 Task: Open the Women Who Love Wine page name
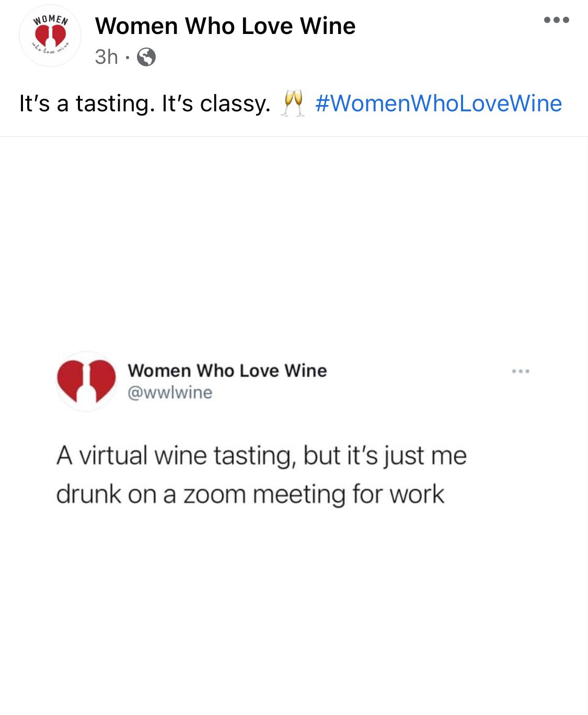click(225, 26)
